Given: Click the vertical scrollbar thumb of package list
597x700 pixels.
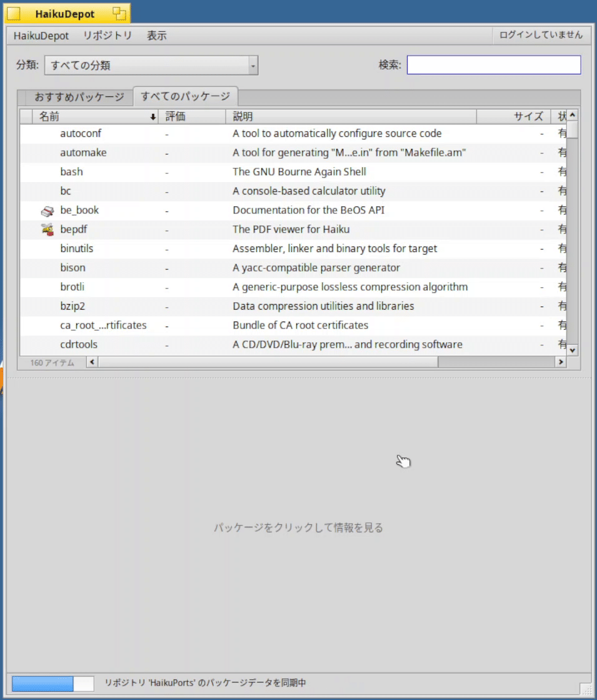Looking at the screenshot, I should 573,130.
